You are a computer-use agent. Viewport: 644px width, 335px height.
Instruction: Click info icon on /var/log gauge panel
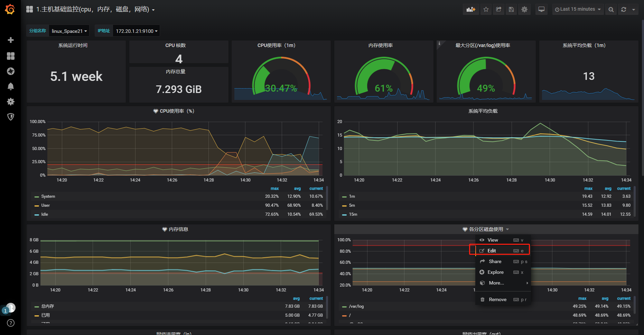click(x=439, y=44)
